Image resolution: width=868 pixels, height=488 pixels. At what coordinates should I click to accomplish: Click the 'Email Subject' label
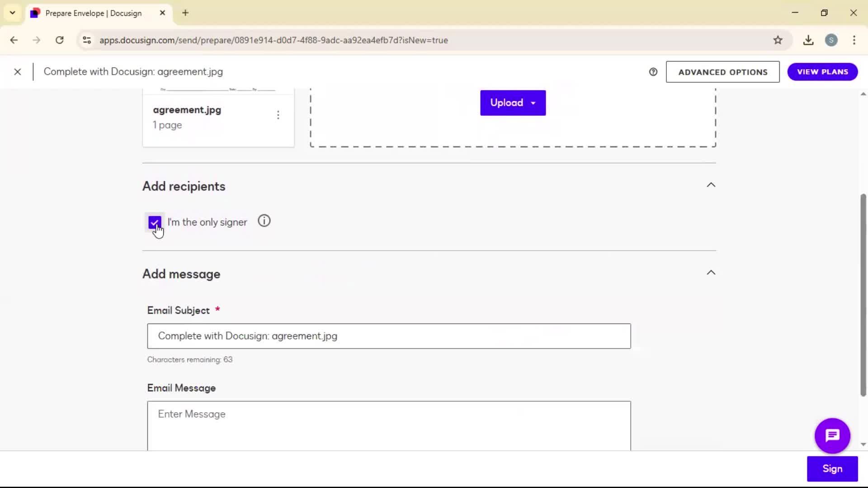(x=179, y=310)
